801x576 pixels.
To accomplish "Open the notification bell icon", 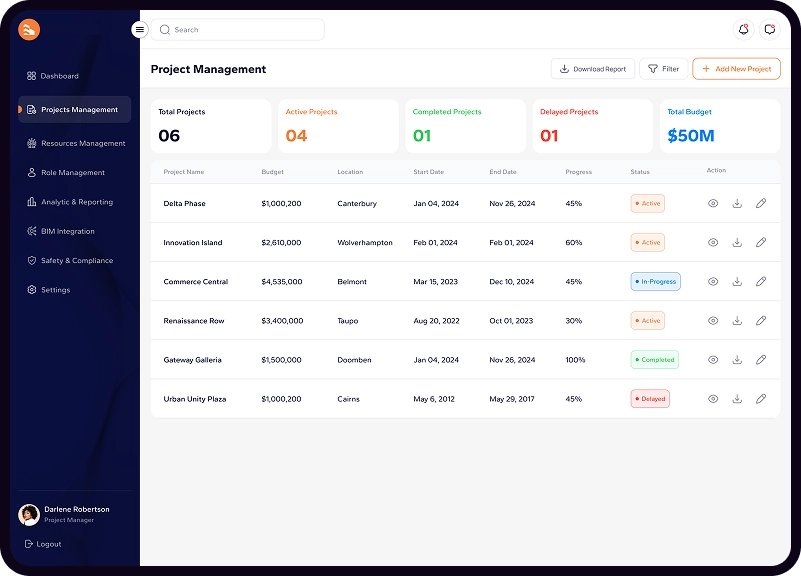I will click(x=742, y=30).
